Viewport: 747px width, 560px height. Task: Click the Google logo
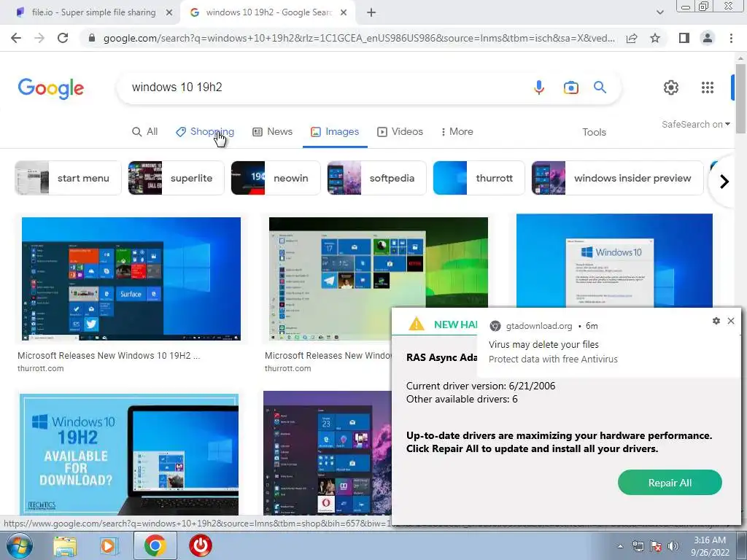[51, 88]
